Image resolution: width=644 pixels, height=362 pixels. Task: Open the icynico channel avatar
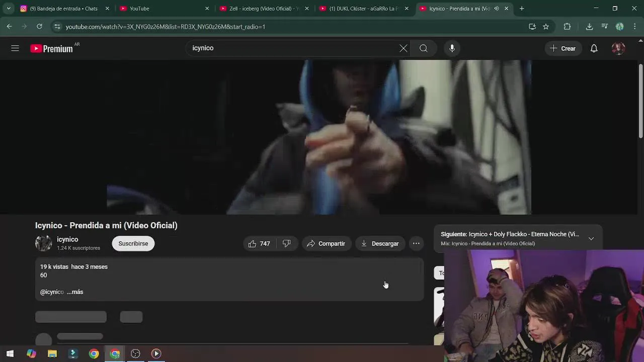click(44, 244)
